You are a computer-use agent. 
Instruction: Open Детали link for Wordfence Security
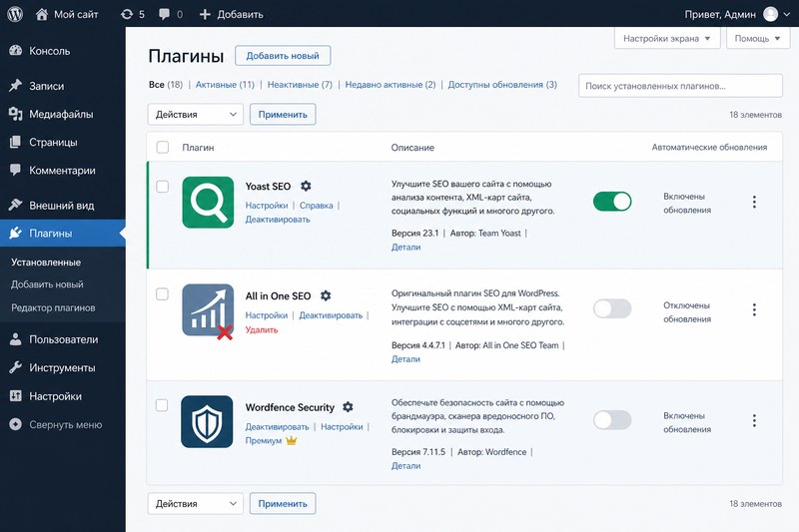(405, 466)
